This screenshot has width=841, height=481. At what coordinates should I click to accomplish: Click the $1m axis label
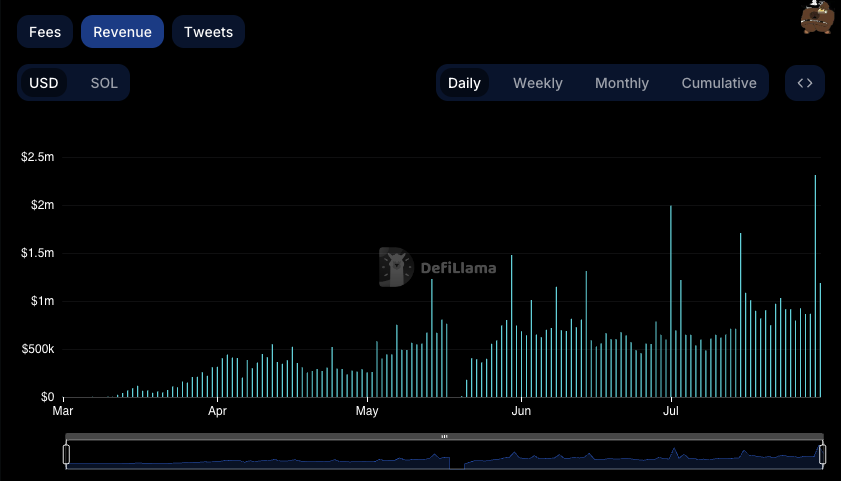tap(42, 301)
